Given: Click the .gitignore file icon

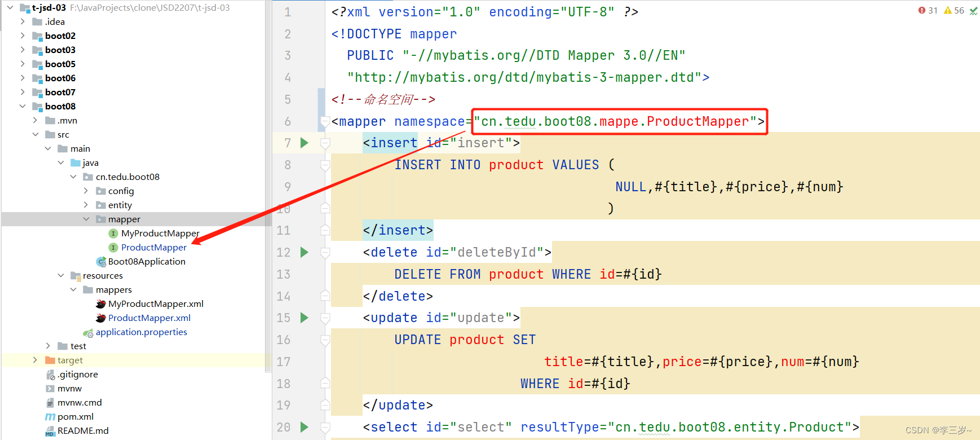Looking at the screenshot, I should (50, 375).
